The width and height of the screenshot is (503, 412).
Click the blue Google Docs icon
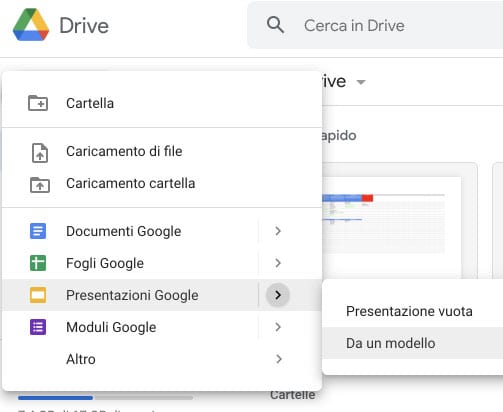coord(38,231)
